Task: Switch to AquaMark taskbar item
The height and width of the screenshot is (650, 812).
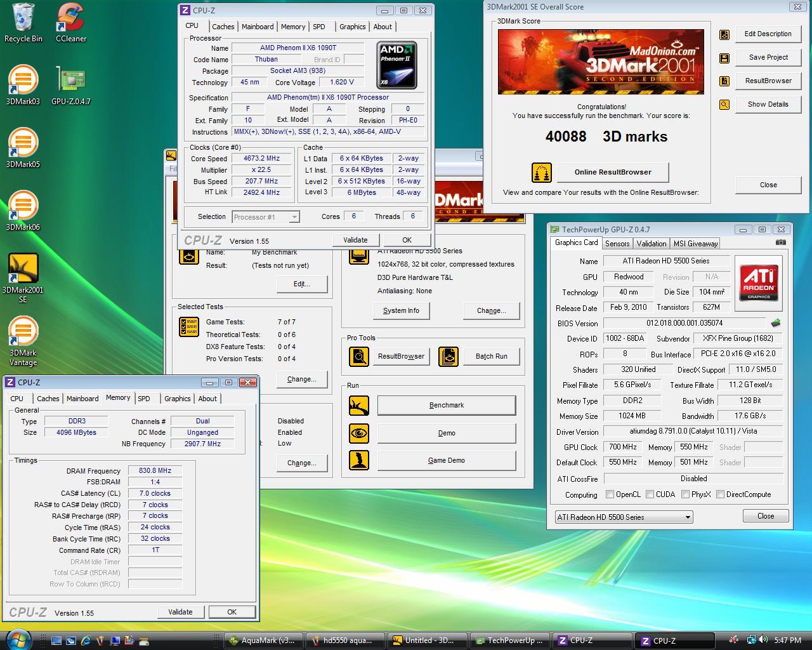Action: coord(263,640)
